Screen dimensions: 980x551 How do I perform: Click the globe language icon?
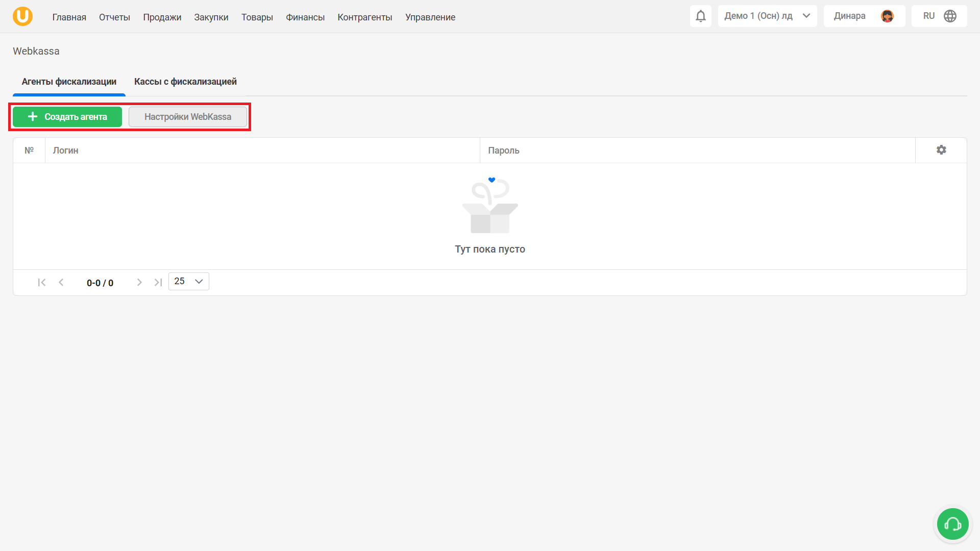point(950,16)
